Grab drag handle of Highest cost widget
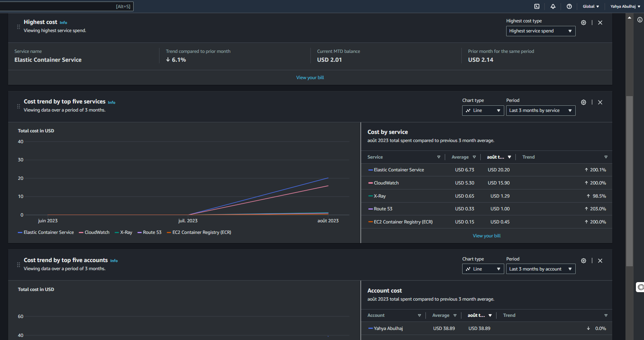 coord(19,27)
